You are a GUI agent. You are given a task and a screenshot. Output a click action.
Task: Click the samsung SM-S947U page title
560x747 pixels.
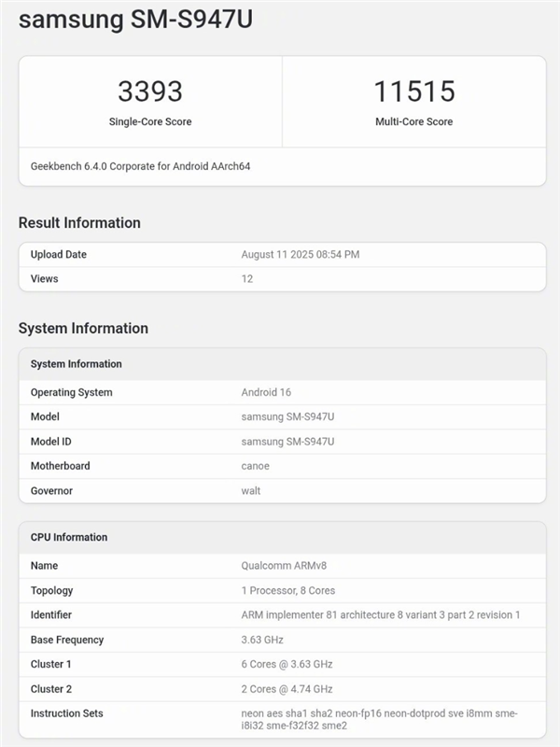(x=135, y=20)
